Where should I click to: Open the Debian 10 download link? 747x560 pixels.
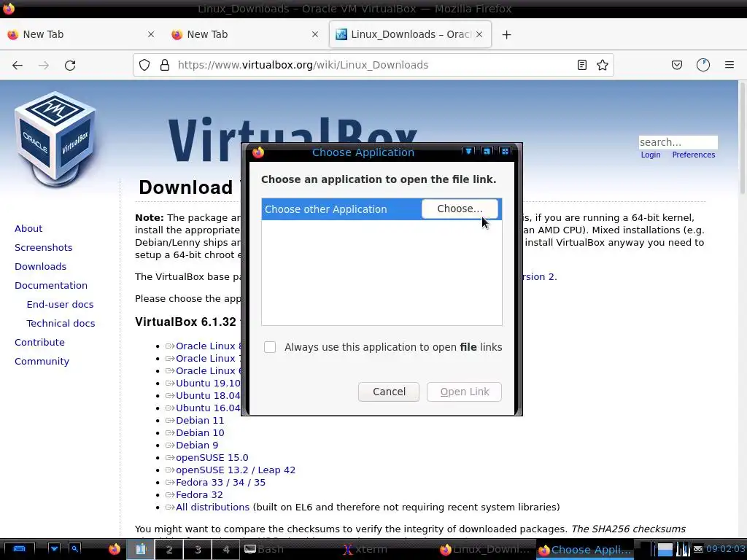[x=200, y=433]
